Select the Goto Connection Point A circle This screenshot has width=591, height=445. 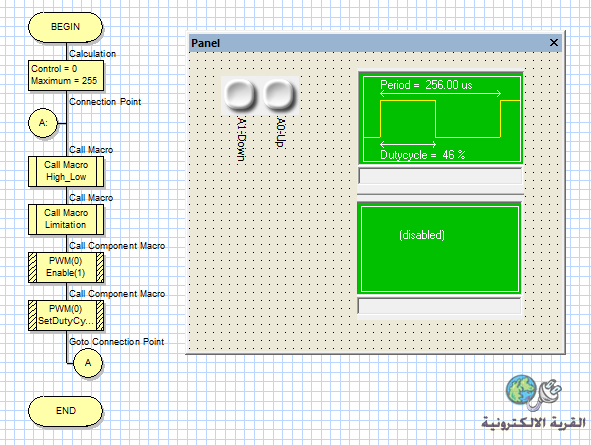point(88,363)
